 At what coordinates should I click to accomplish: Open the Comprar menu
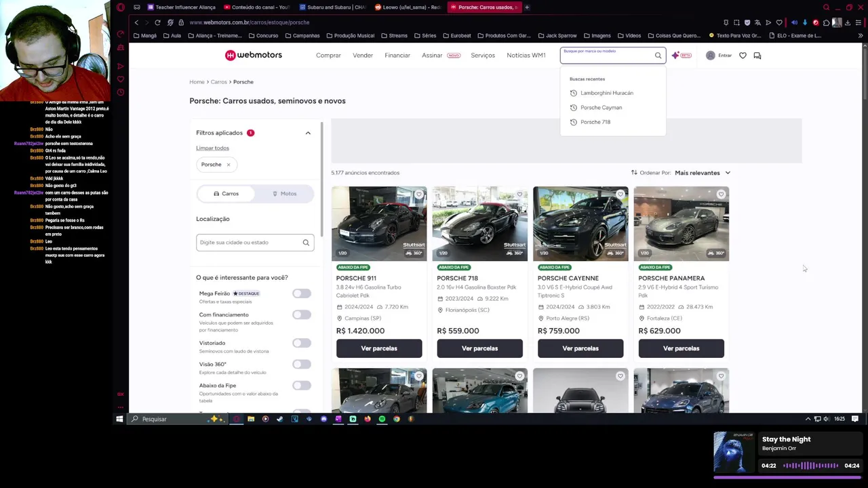pyautogui.click(x=328, y=56)
